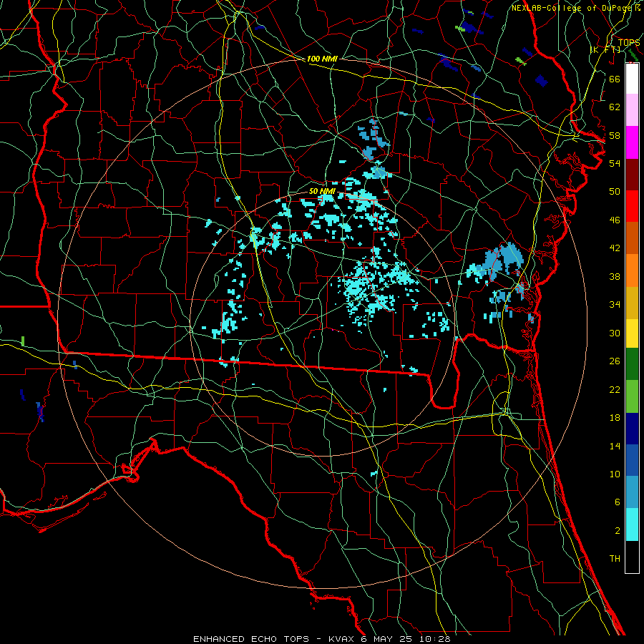
Task: Click the legend value '18'
Action: [615, 418]
